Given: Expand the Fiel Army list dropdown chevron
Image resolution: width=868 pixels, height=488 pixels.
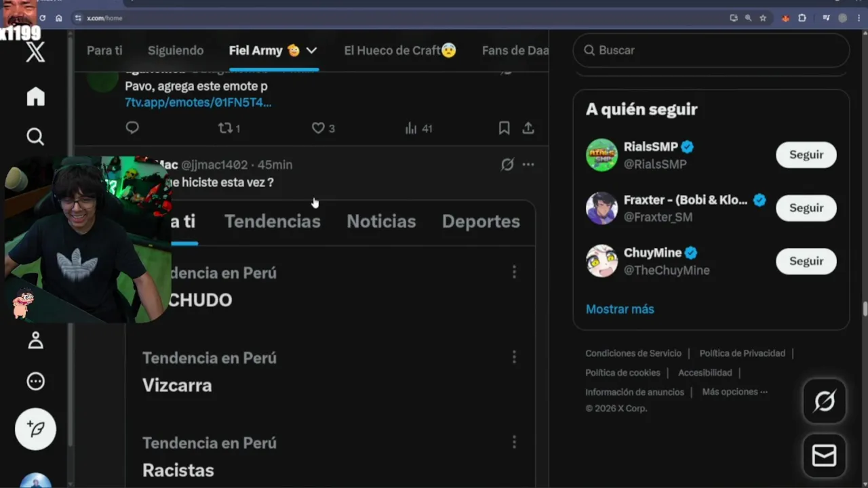Looking at the screenshot, I should (x=311, y=50).
